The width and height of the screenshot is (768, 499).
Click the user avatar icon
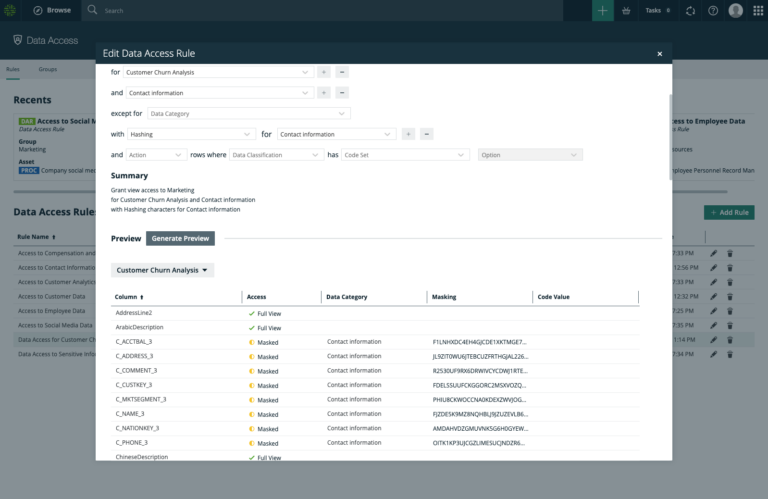click(x=736, y=10)
